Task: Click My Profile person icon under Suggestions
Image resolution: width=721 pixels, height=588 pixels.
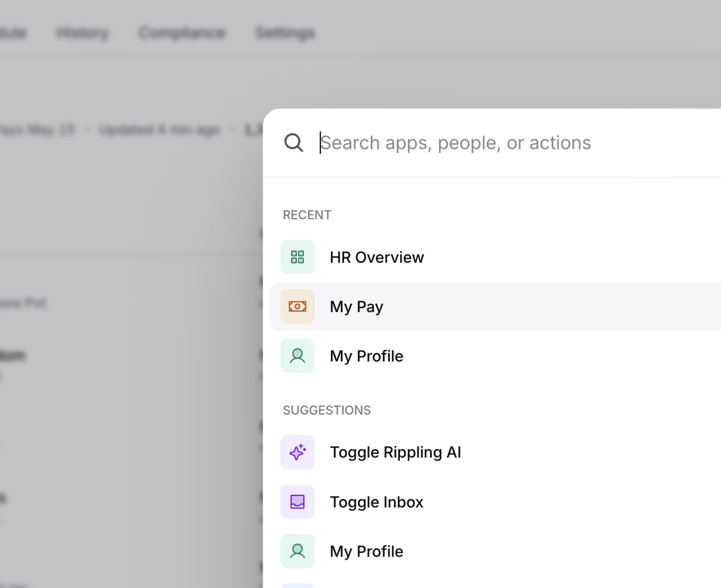Action: tap(297, 551)
